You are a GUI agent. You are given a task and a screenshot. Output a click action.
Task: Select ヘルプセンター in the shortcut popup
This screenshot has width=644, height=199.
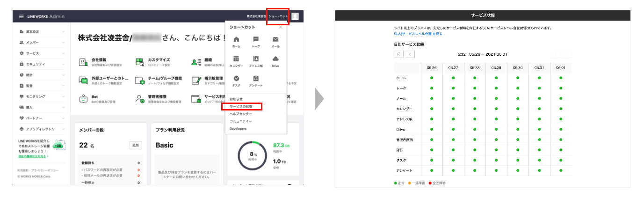pyautogui.click(x=241, y=114)
